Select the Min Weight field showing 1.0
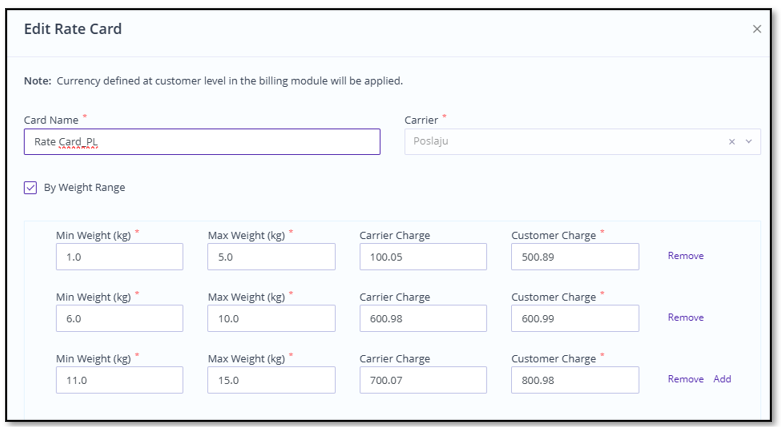This screenshot has height=427, width=781. 120,257
